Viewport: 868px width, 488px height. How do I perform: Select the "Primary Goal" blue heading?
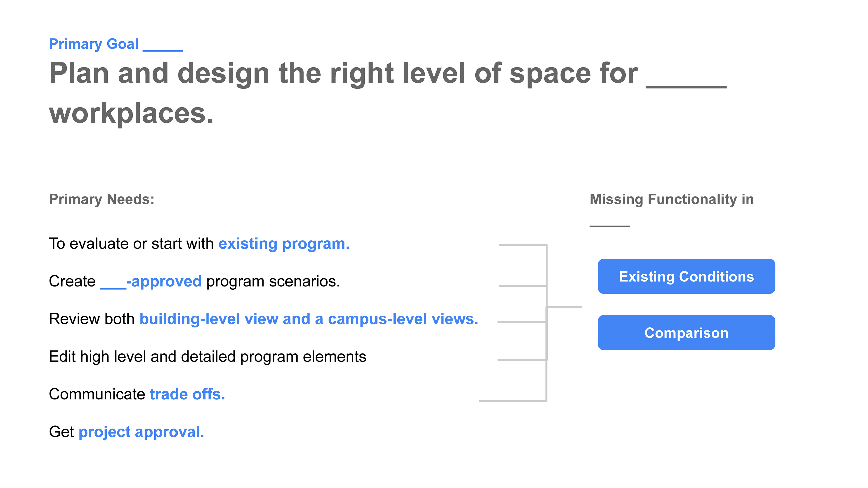point(94,44)
